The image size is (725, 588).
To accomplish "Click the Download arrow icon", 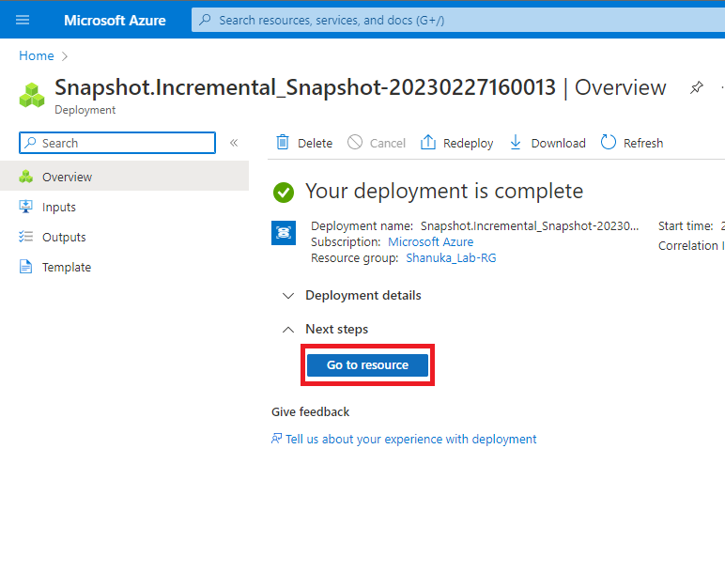I will 515,143.
